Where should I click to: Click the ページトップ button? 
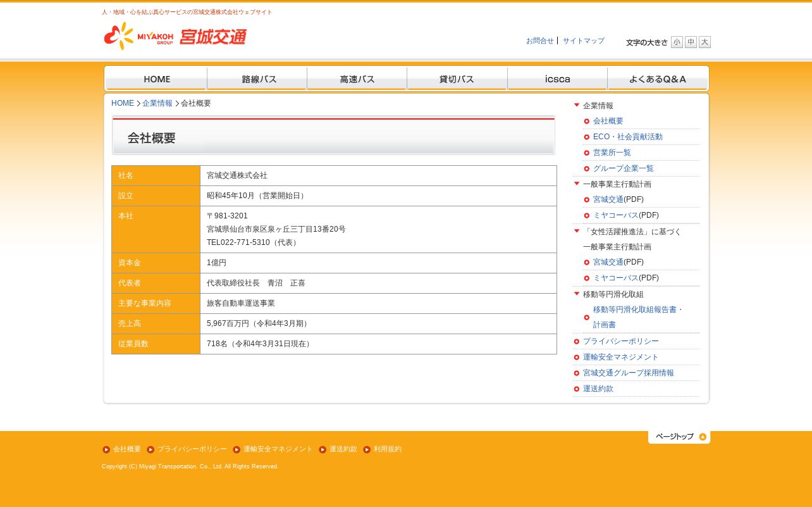pyautogui.click(x=679, y=437)
